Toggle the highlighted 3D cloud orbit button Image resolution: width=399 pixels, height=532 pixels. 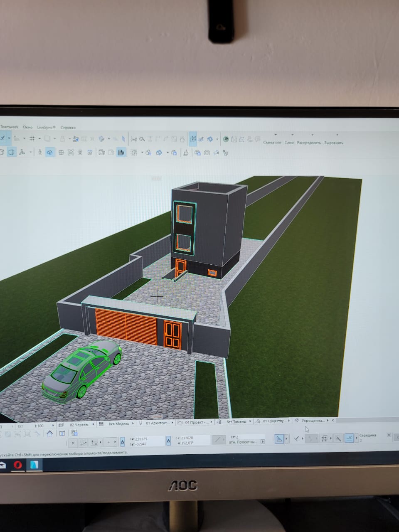[x=50, y=153]
